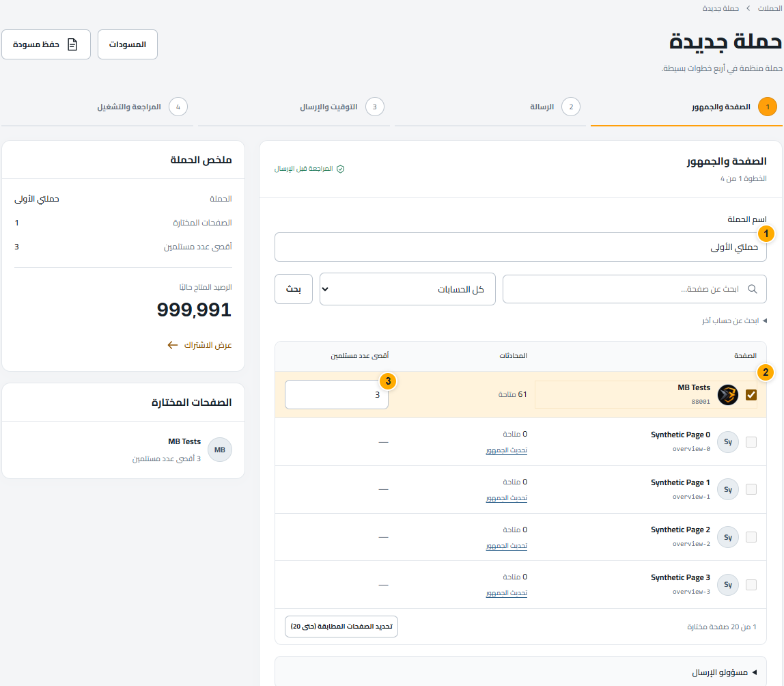Image resolution: width=784 pixels, height=686 pixels.
Task: Click تحديد الصفحات المطابقة (حتى 20) button
Action: click(341, 627)
